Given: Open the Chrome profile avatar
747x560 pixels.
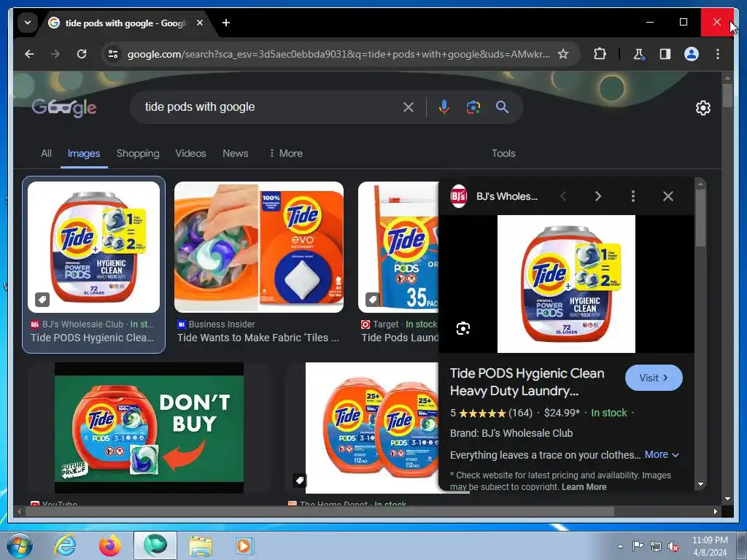Looking at the screenshot, I should point(692,54).
